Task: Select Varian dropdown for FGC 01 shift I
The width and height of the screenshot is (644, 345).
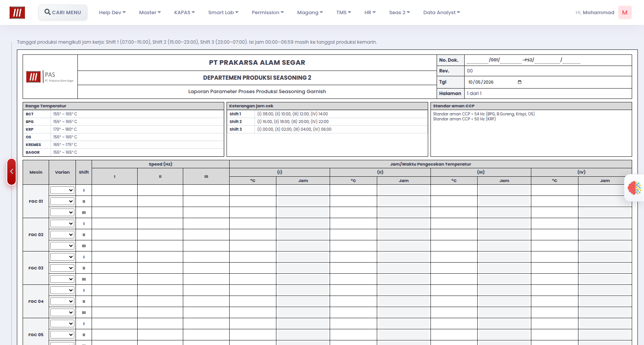Action: click(62, 190)
